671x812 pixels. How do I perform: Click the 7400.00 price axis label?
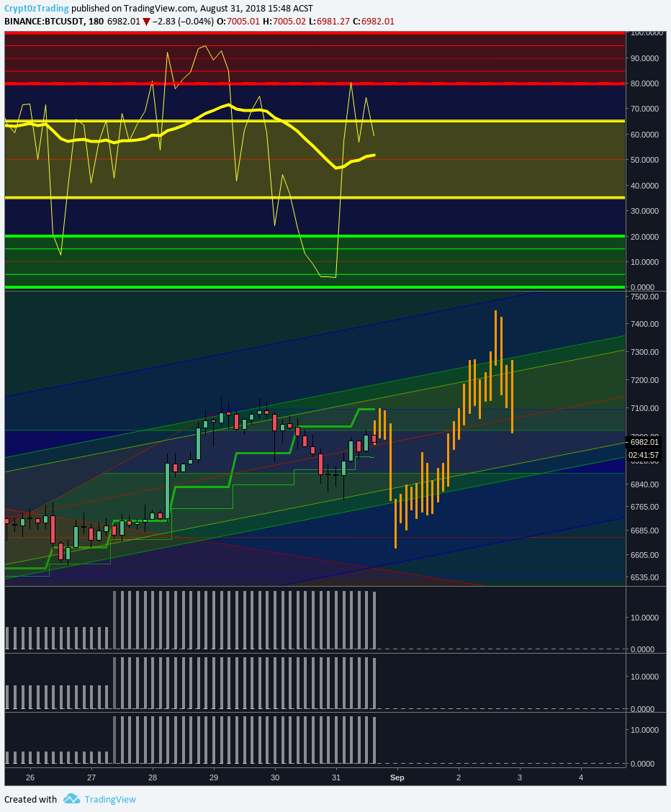644,324
